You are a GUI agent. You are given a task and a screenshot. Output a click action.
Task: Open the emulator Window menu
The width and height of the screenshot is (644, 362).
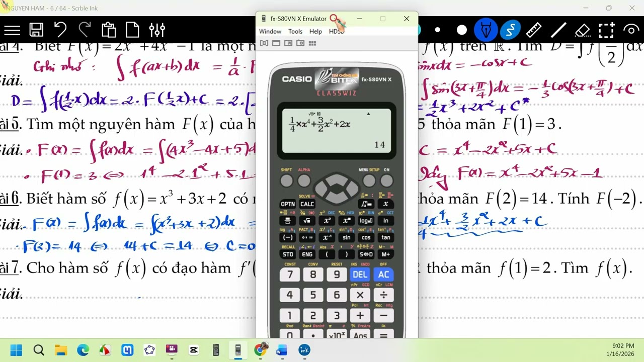coord(270,31)
